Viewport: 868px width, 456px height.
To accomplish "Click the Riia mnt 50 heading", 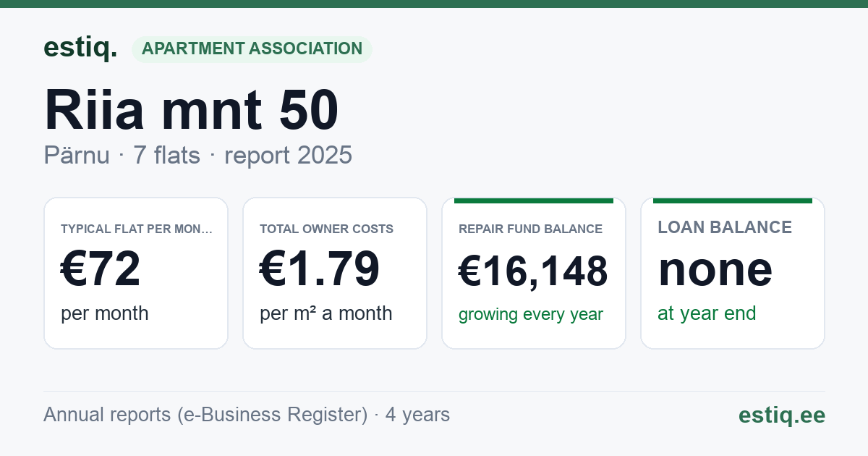I will click(x=192, y=110).
